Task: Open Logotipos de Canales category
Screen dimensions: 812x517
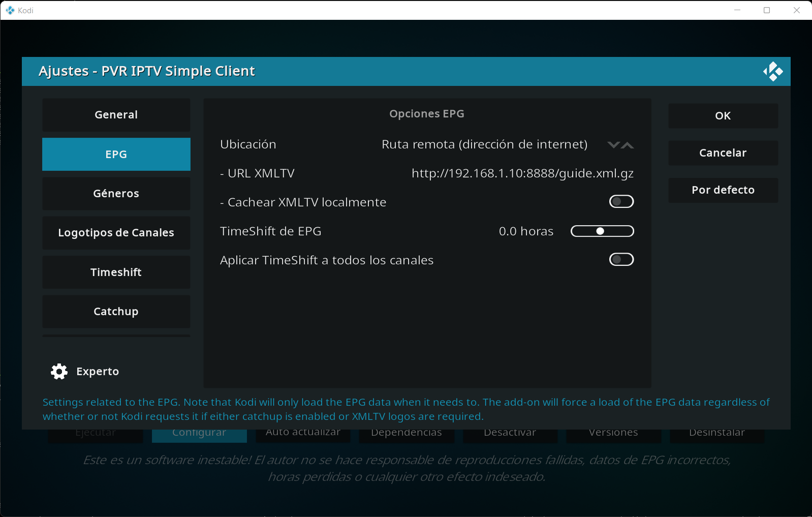Action: point(116,233)
